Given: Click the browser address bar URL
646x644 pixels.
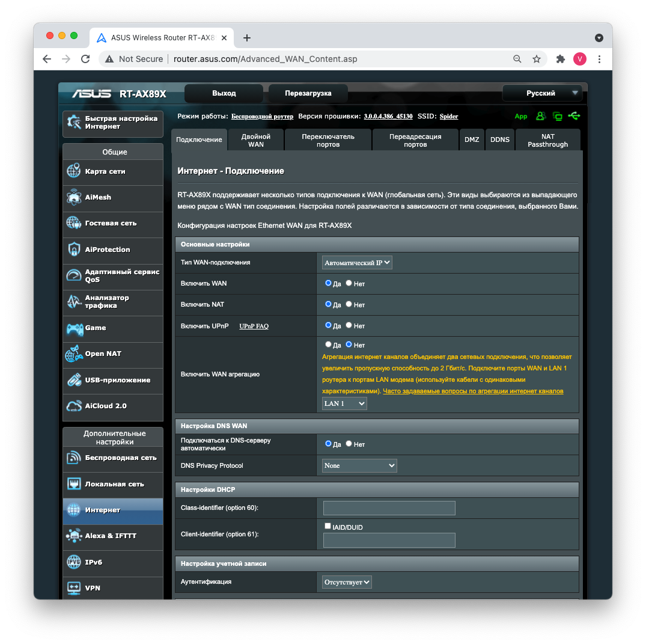Looking at the screenshot, I should coord(266,59).
